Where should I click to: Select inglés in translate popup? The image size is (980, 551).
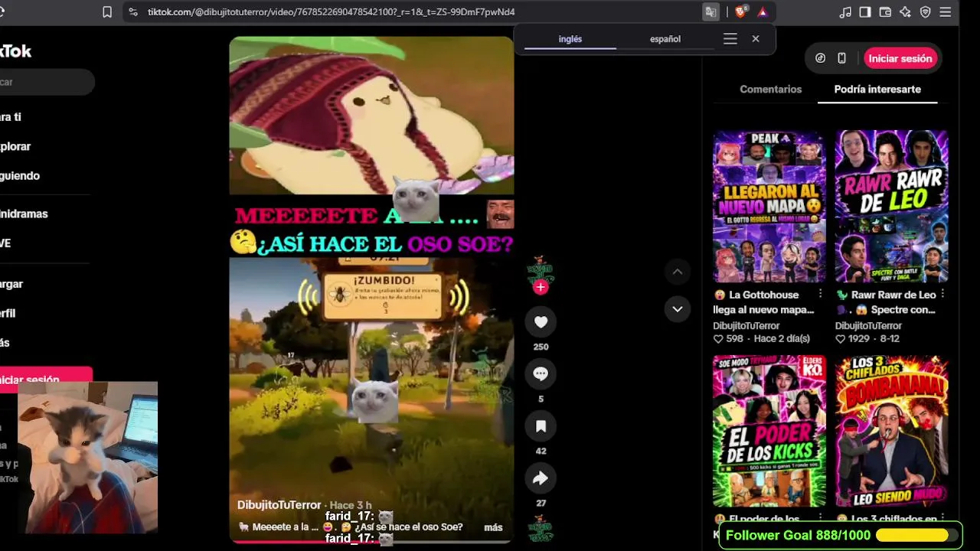[570, 39]
